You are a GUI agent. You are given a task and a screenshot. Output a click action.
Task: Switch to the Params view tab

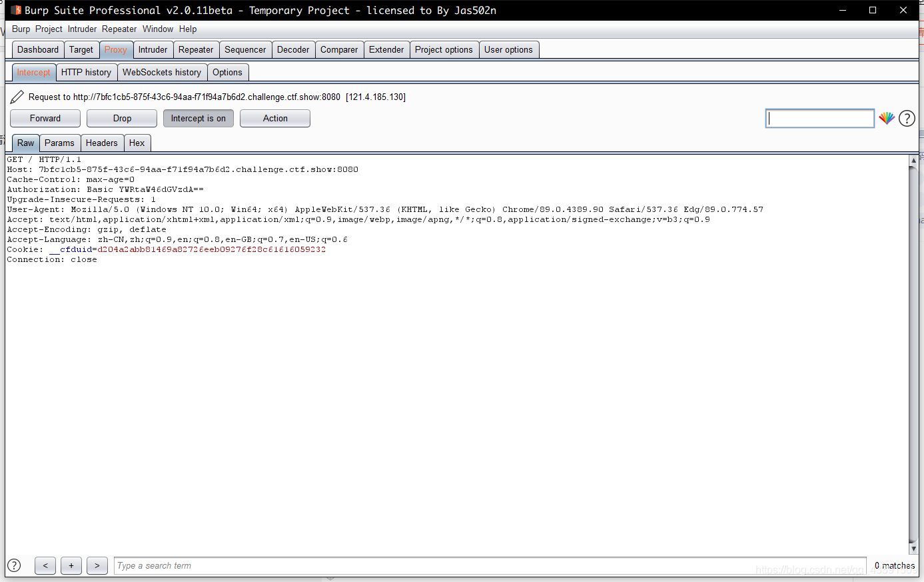coord(59,143)
